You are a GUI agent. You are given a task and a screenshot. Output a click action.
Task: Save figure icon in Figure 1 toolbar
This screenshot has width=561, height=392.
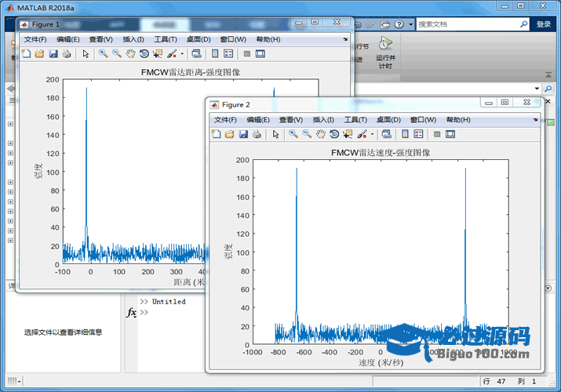coord(53,54)
